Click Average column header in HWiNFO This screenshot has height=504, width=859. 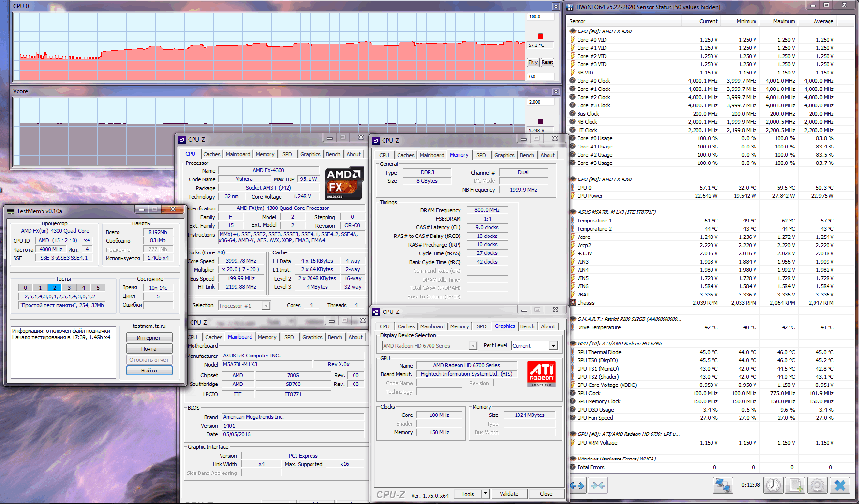[x=817, y=21]
